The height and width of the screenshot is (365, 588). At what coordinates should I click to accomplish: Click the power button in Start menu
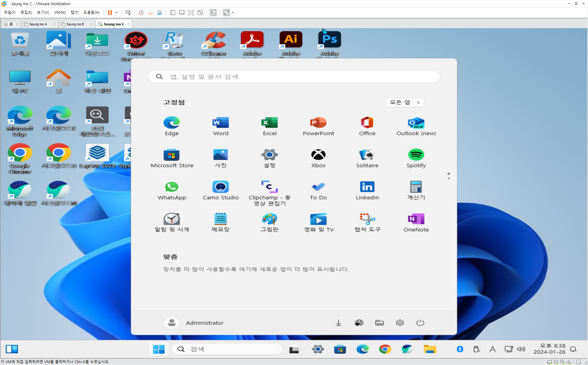pos(420,323)
